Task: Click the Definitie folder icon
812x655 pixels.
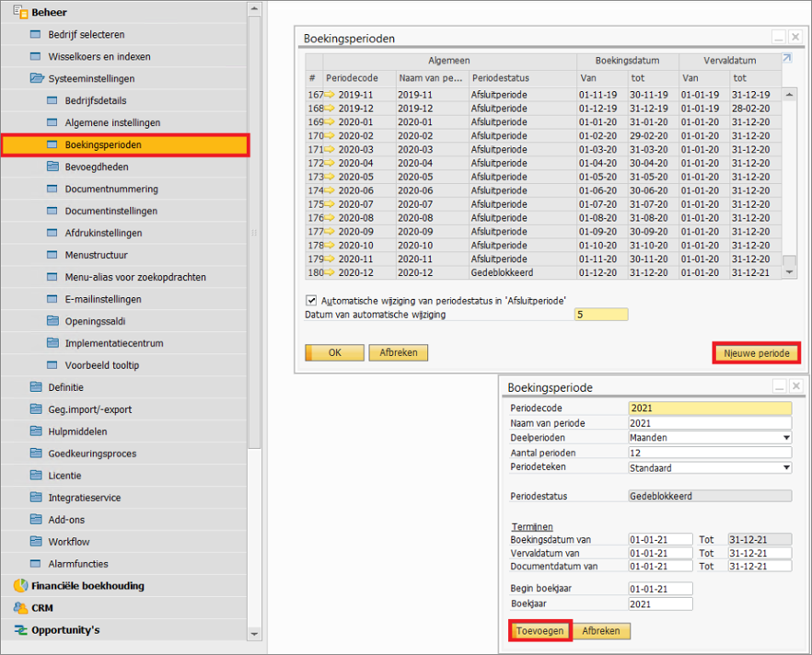Action: click(x=36, y=387)
